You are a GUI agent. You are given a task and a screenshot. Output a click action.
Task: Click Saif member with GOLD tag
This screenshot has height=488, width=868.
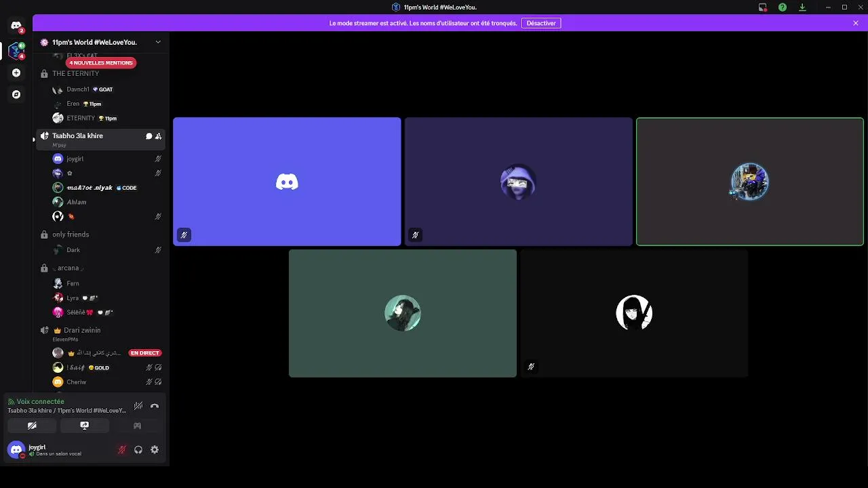pyautogui.click(x=107, y=367)
